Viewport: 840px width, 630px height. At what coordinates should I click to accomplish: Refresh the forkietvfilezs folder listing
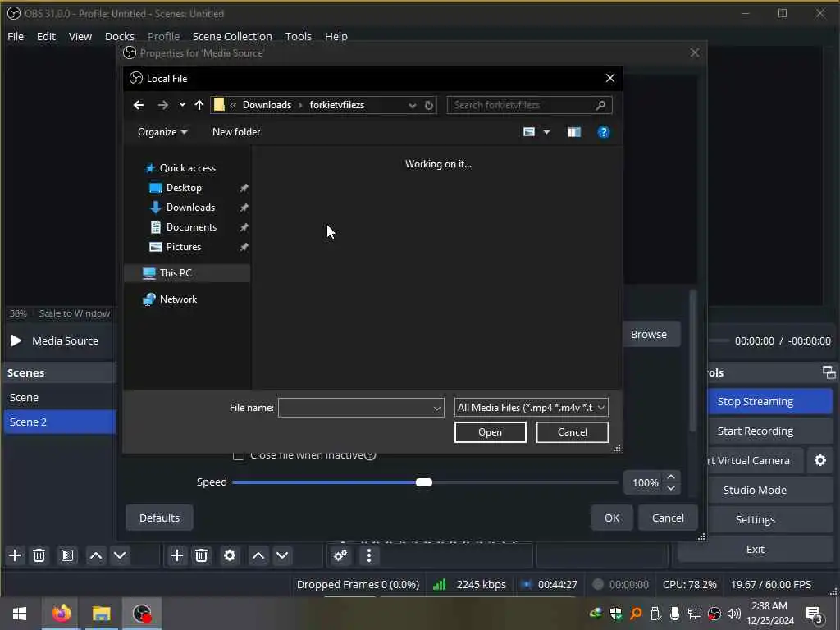tap(428, 105)
